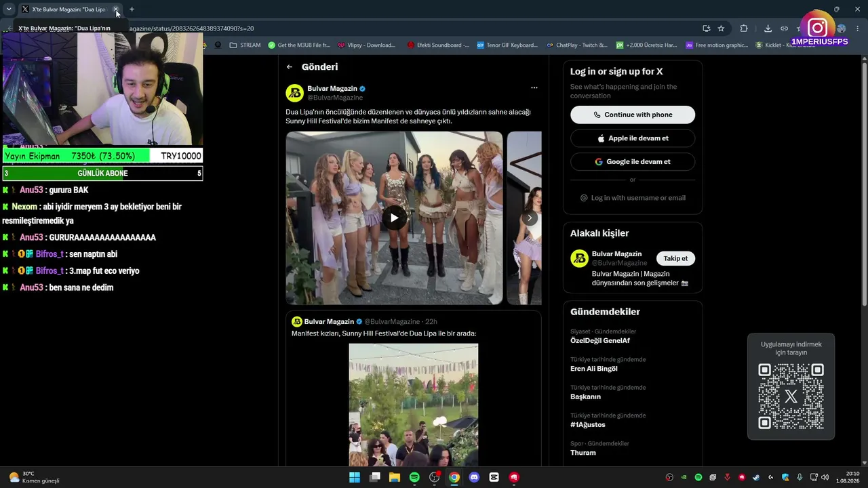Choose Google ile devam et

633,162
